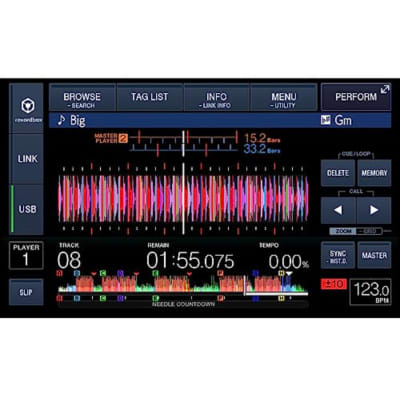Tap the track title Big
Viewport: 400px width, 400px height.
point(78,120)
